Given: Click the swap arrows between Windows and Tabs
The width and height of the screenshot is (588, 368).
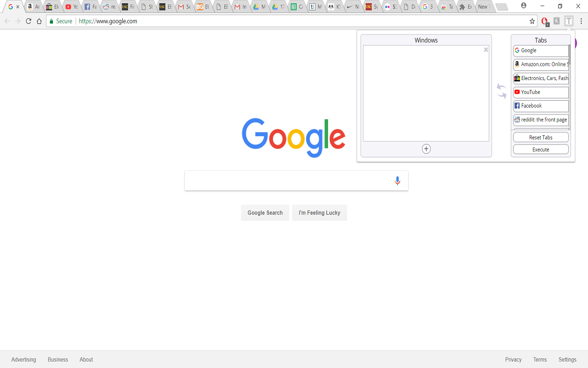Looking at the screenshot, I should coord(502,91).
